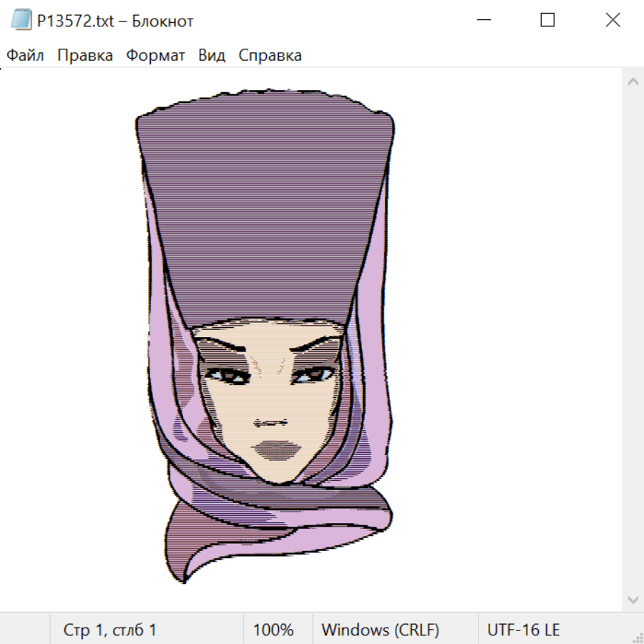Click the woman's lips in the text art

click(275, 450)
